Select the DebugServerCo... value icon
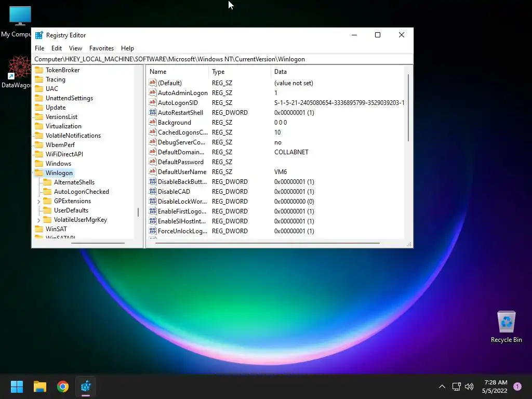The width and height of the screenshot is (532, 399). [x=153, y=142]
